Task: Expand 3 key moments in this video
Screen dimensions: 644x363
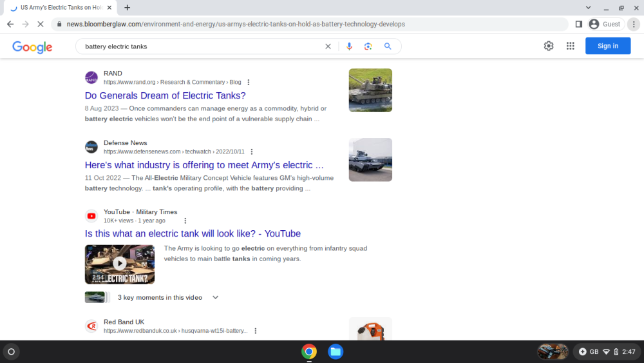Action: tap(215, 297)
